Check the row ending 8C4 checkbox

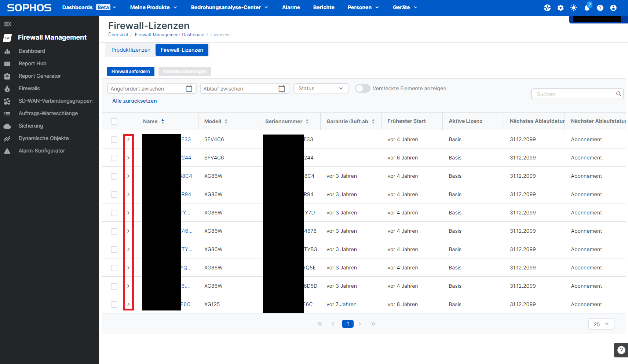pyautogui.click(x=114, y=176)
